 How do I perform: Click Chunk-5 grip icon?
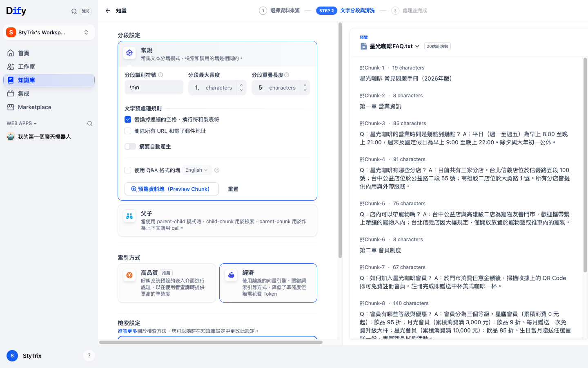click(362, 204)
